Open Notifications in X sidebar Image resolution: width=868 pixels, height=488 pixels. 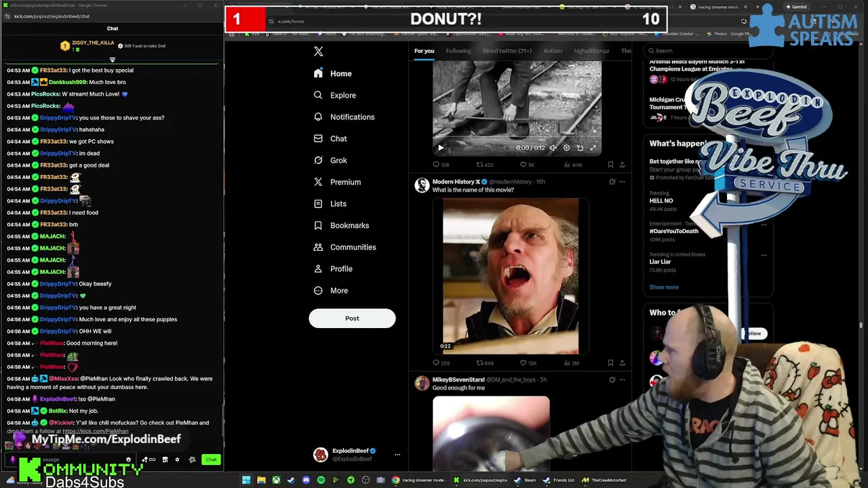[x=344, y=117]
